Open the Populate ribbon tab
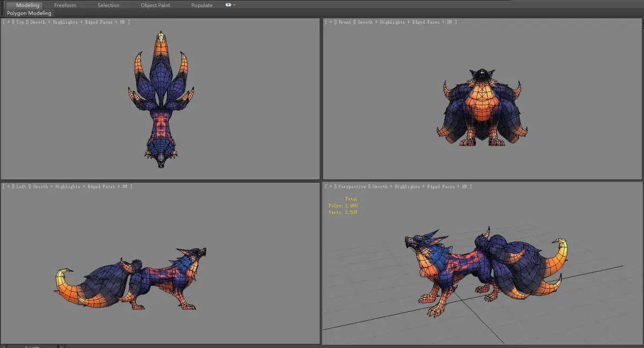Viewport: 644px width, 348px height. tap(202, 5)
